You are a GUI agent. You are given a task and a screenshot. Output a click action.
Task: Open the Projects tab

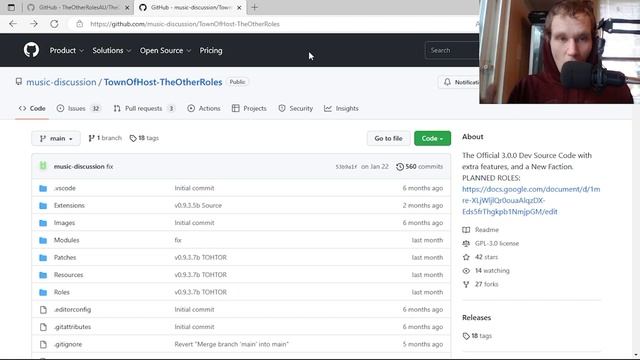[249, 109]
